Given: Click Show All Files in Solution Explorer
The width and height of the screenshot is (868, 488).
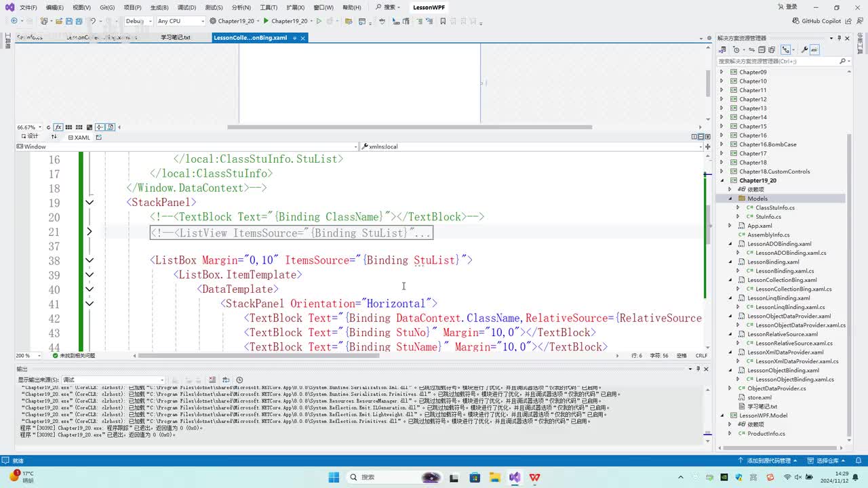Looking at the screenshot, I should pos(771,49).
